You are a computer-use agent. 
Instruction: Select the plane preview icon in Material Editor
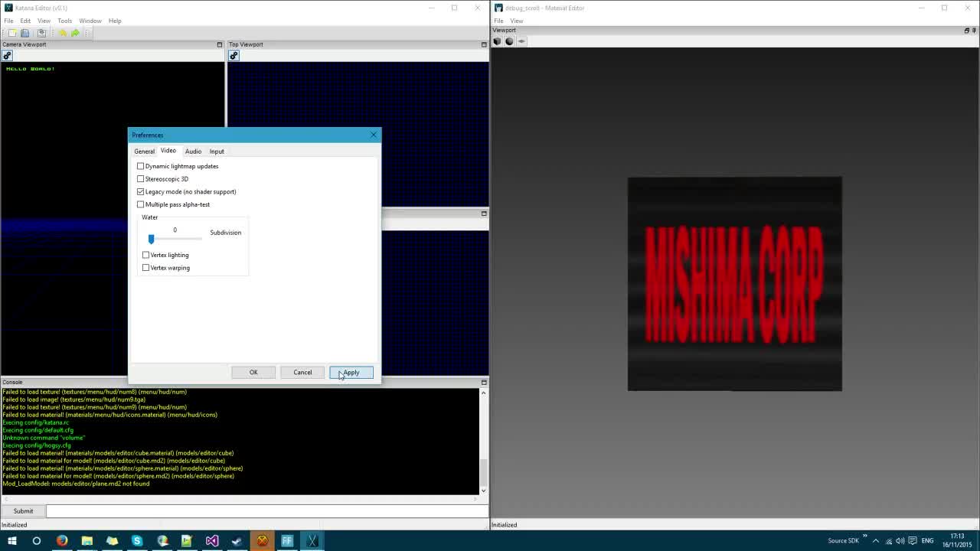[x=521, y=41]
